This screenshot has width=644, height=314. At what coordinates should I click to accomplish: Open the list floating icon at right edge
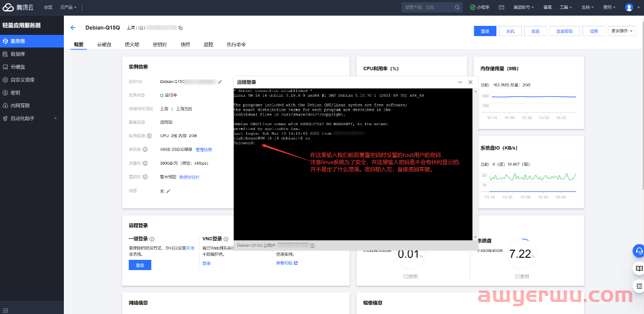coord(639,286)
